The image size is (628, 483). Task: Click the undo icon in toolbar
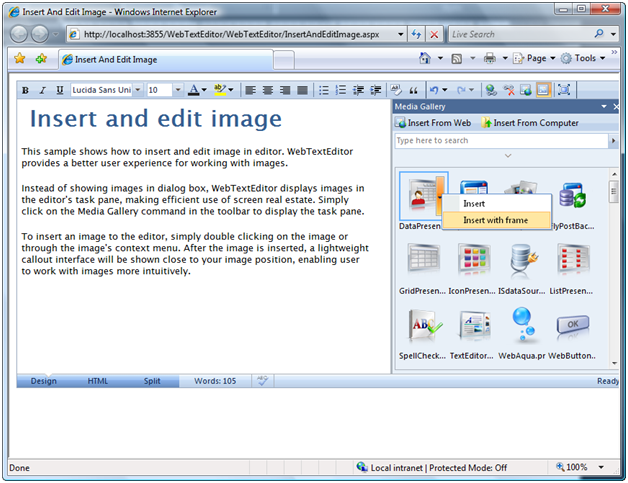433,90
